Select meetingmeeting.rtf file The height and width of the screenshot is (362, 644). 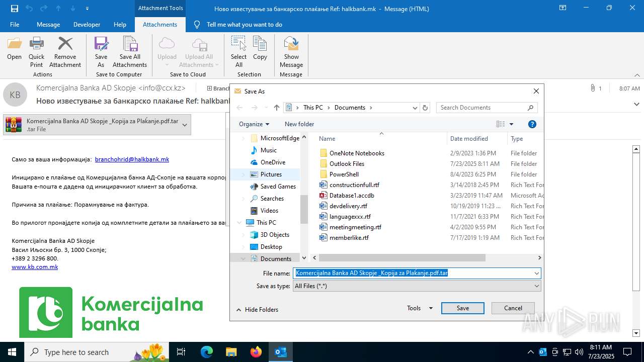pyautogui.click(x=355, y=227)
